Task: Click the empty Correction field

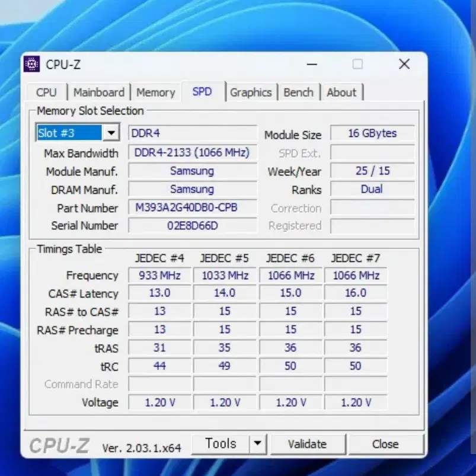Action: 372,208
